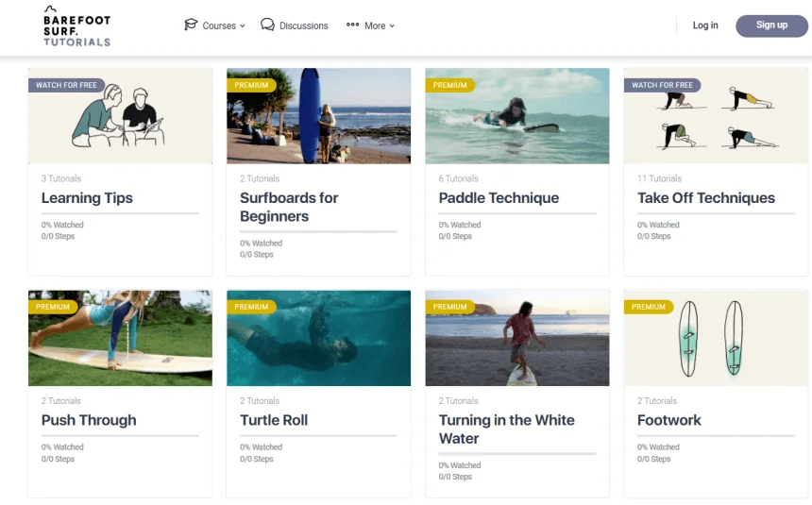Viewport: 812px width, 505px height.
Task: Click the Push Through title
Action: [x=89, y=420]
